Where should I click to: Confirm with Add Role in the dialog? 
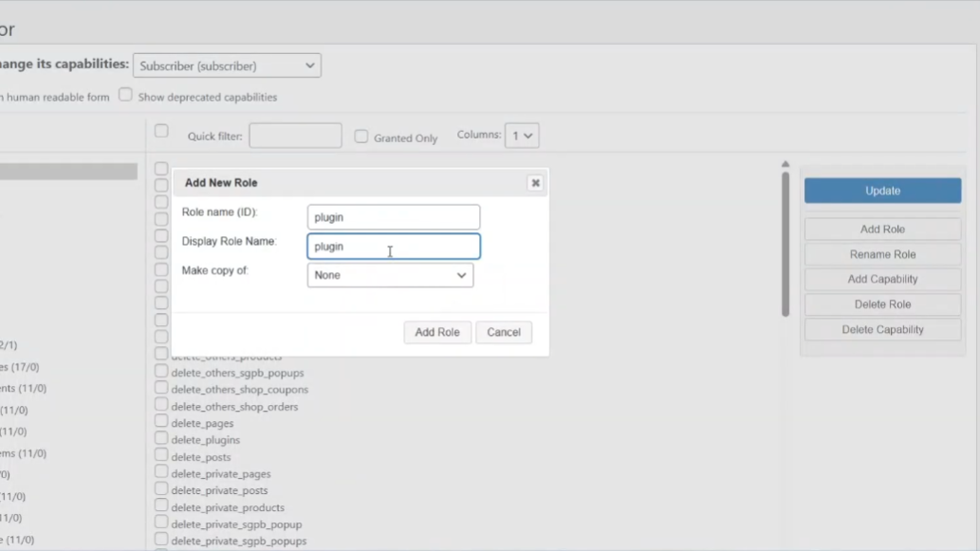[x=437, y=332]
